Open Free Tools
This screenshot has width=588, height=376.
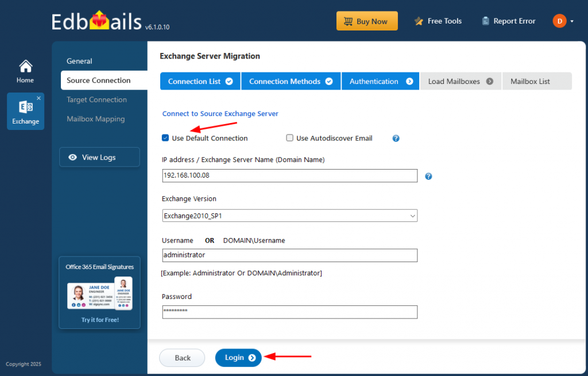pyautogui.click(x=438, y=21)
